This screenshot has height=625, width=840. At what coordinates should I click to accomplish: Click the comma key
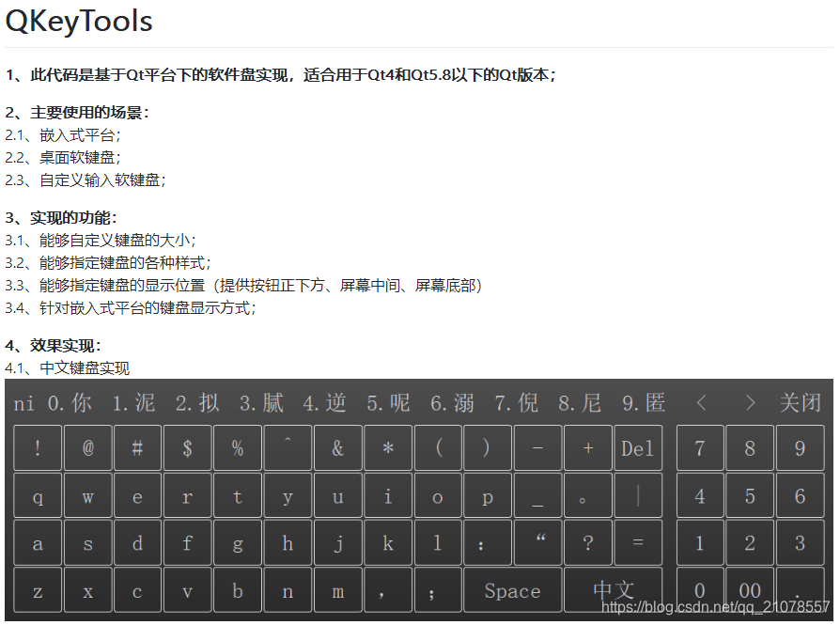coord(388,589)
